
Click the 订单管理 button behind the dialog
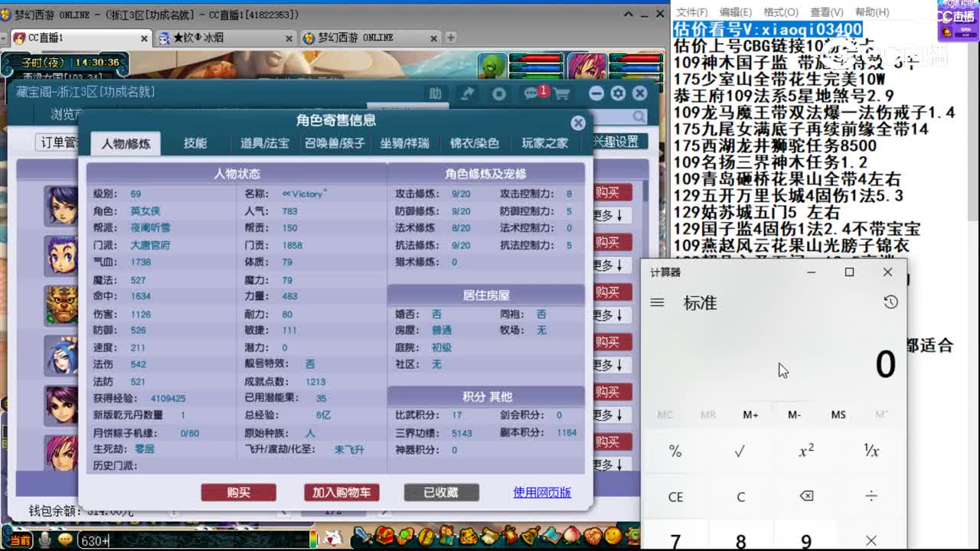click(58, 142)
